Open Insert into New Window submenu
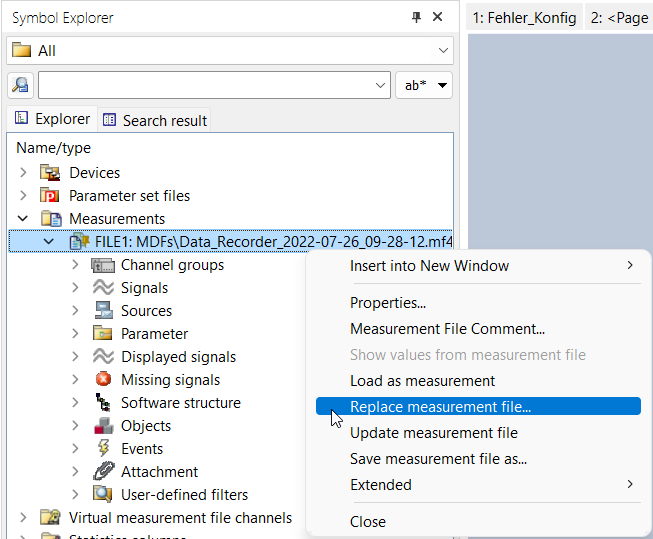The image size is (653, 539). click(x=478, y=266)
